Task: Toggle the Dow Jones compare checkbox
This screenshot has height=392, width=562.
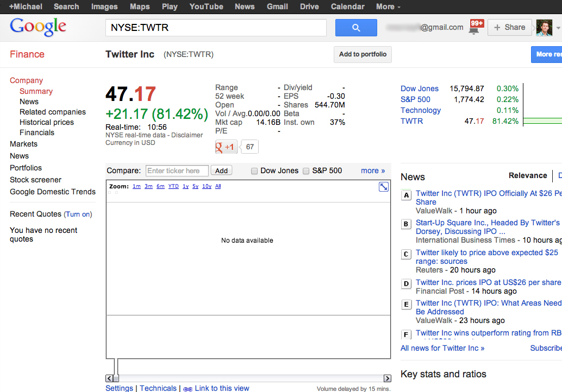Action: click(254, 171)
